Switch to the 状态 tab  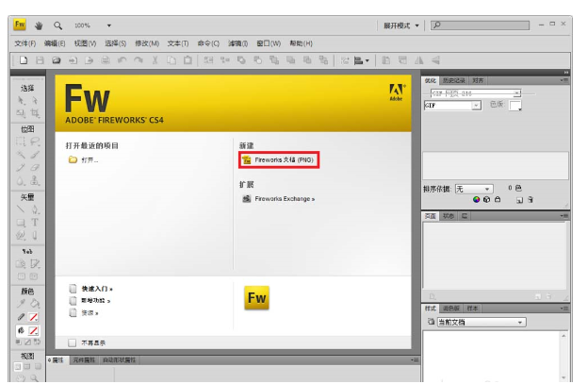(x=449, y=216)
